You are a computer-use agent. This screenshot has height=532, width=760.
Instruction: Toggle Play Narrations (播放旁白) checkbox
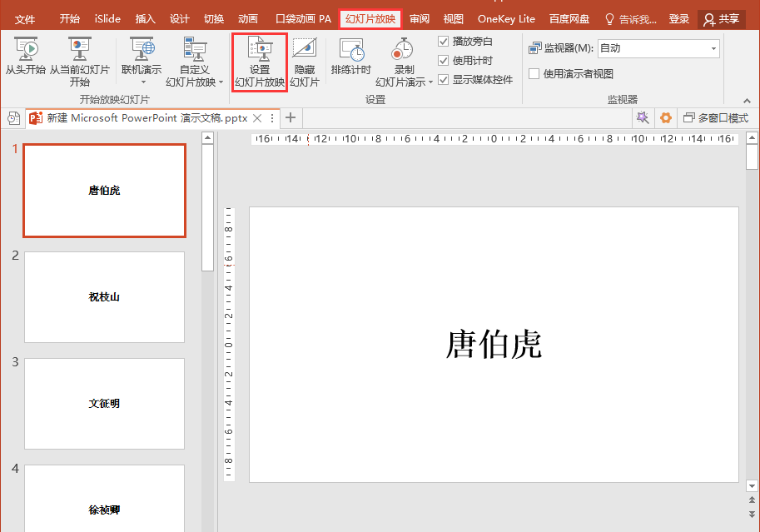pyautogui.click(x=444, y=41)
